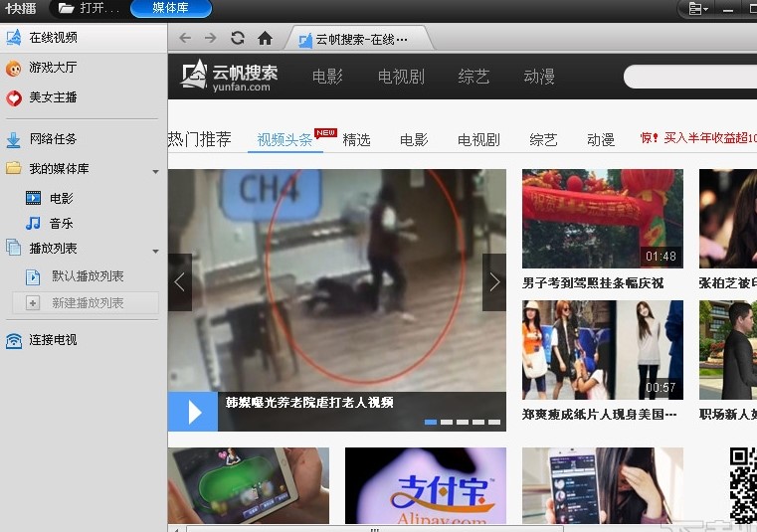Open the poker tablet game thumbnail
757x532 pixels.
click(x=248, y=485)
